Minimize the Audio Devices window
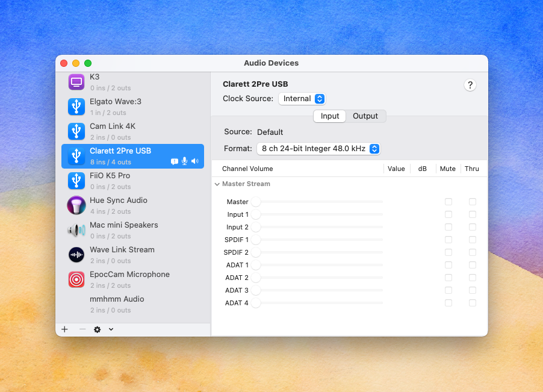 (x=76, y=63)
